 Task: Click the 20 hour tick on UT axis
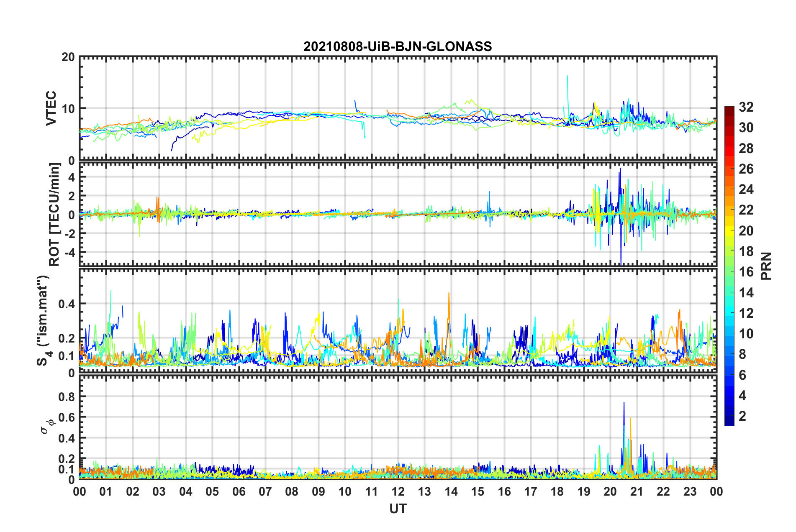[x=610, y=492]
